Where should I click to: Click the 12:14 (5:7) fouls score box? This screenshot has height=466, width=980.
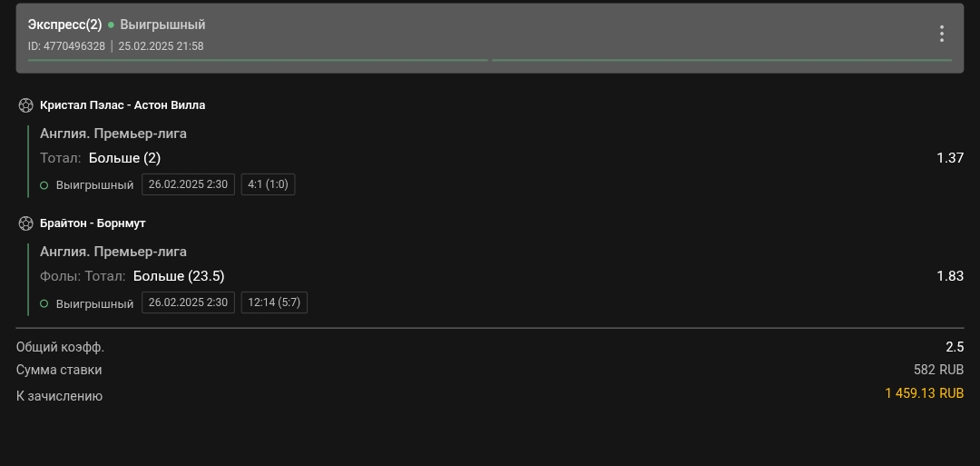pyautogui.click(x=274, y=302)
